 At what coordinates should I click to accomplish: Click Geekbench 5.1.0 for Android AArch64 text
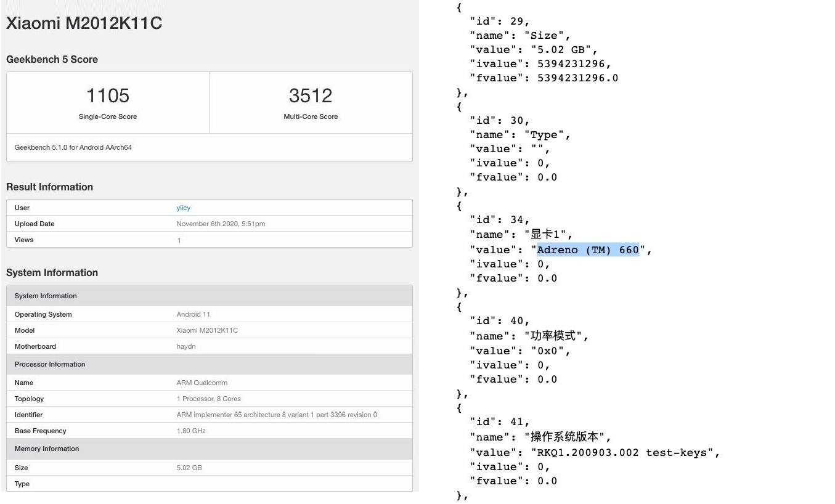click(x=73, y=147)
